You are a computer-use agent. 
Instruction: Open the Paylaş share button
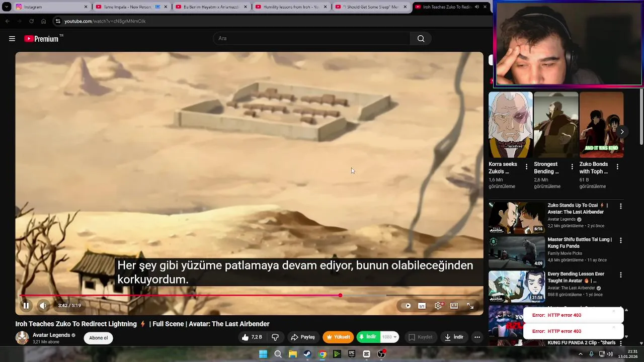pos(303,337)
